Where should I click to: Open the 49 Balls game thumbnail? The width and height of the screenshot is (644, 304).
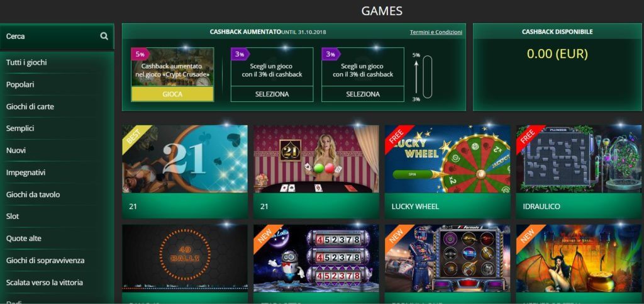point(185,258)
